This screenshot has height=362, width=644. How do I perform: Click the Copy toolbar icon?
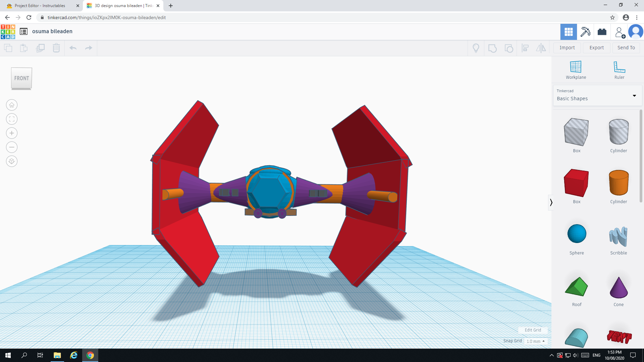pyautogui.click(x=8, y=48)
